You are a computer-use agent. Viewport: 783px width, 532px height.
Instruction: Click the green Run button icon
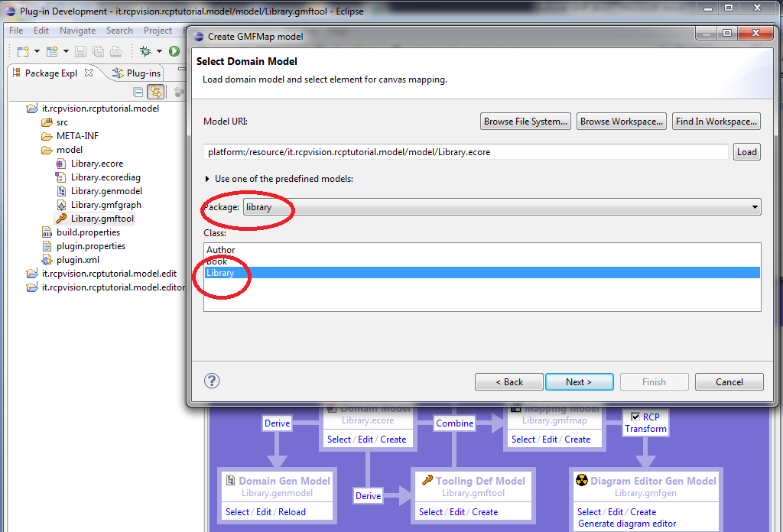pos(174,51)
